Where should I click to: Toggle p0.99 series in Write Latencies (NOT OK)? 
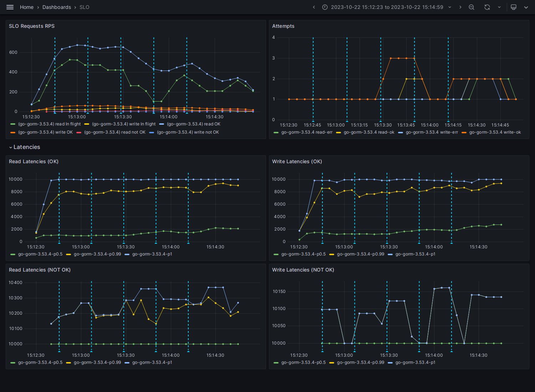click(x=361, y=362)
